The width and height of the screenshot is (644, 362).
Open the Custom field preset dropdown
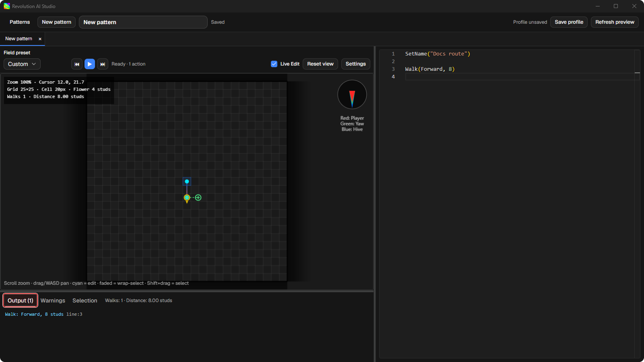pos(22,64)
